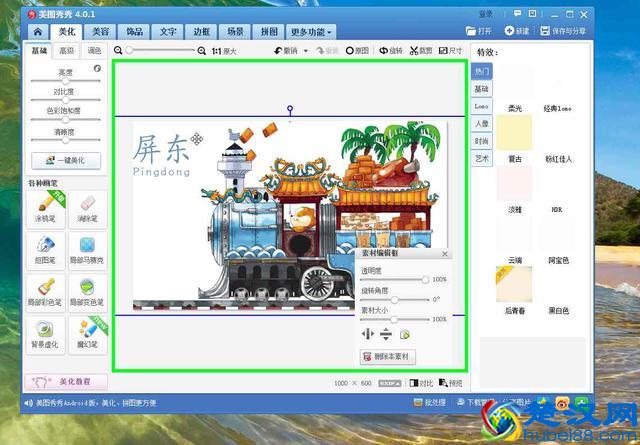Apply the 后青春 effect thumbnail
This screenshot has height=445, width=640.
(514, 284)
